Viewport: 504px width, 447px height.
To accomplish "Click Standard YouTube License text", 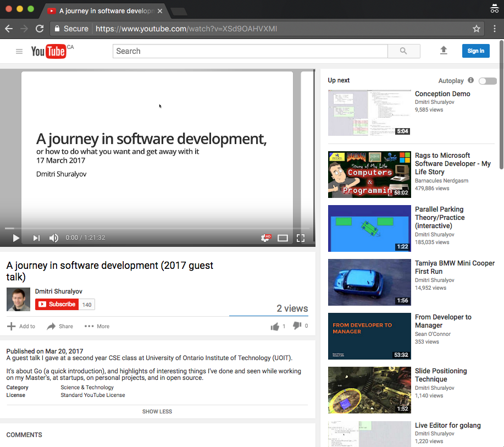I will coord(93,395).
